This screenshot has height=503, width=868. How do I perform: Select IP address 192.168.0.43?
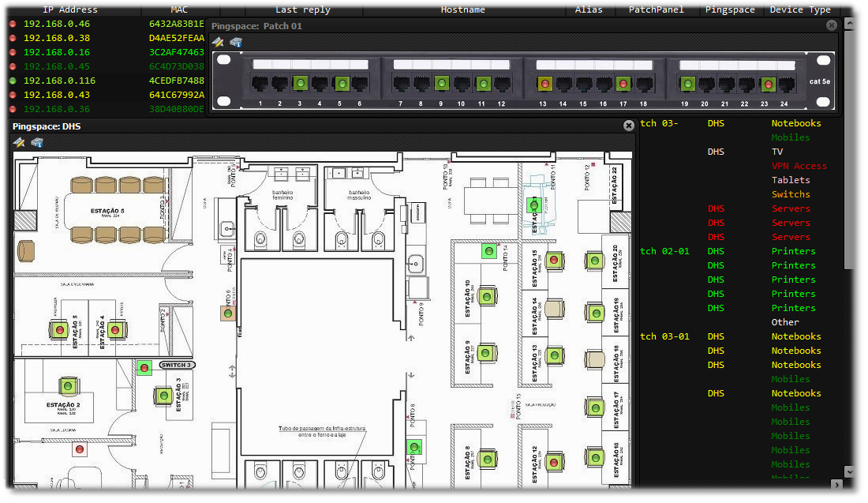57,96
